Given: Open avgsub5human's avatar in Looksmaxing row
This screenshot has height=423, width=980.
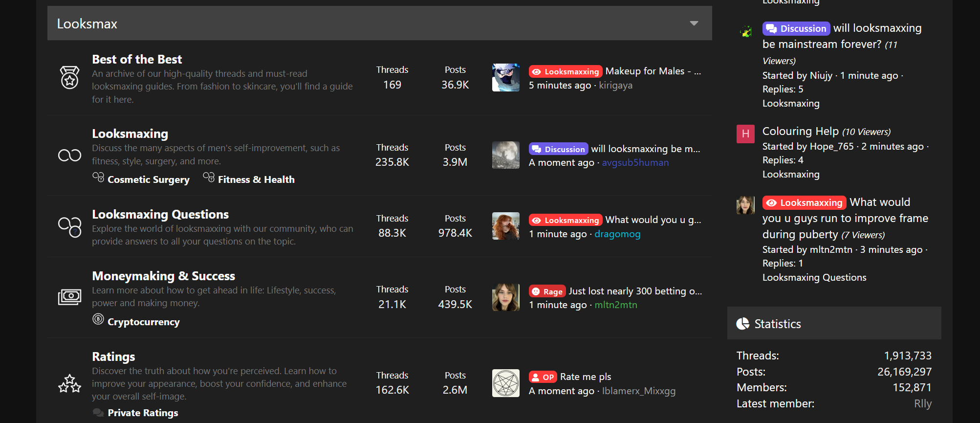Looking at the screenshot, I should 505,155.
